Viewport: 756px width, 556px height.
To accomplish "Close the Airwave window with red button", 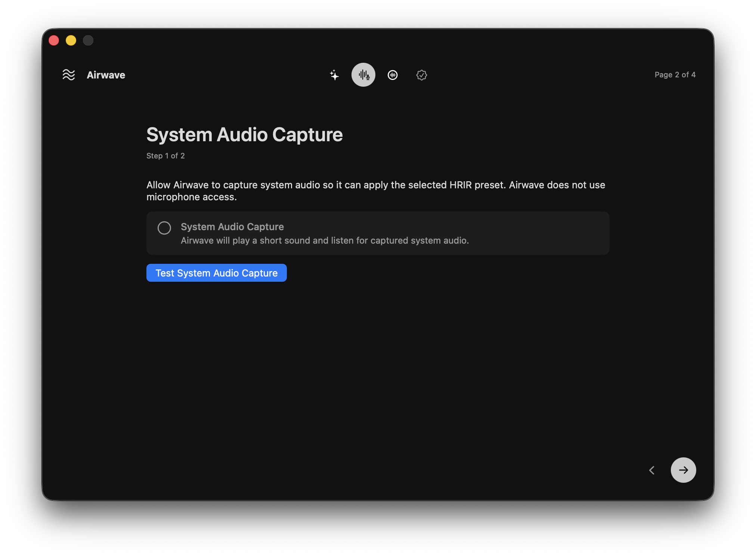I will coord(54,40).
